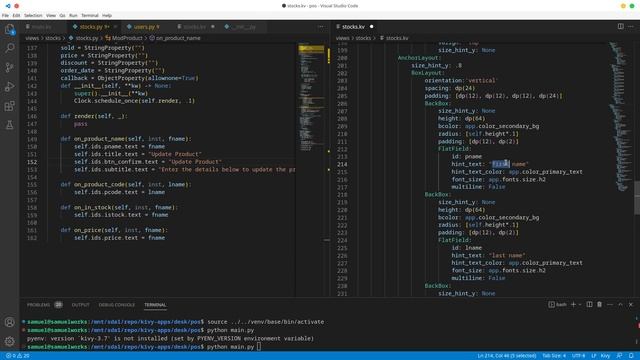Image resolution: width=640 pixels, height=360 pixels.
Task: Open the Source Control view
Action: [9, 67]
